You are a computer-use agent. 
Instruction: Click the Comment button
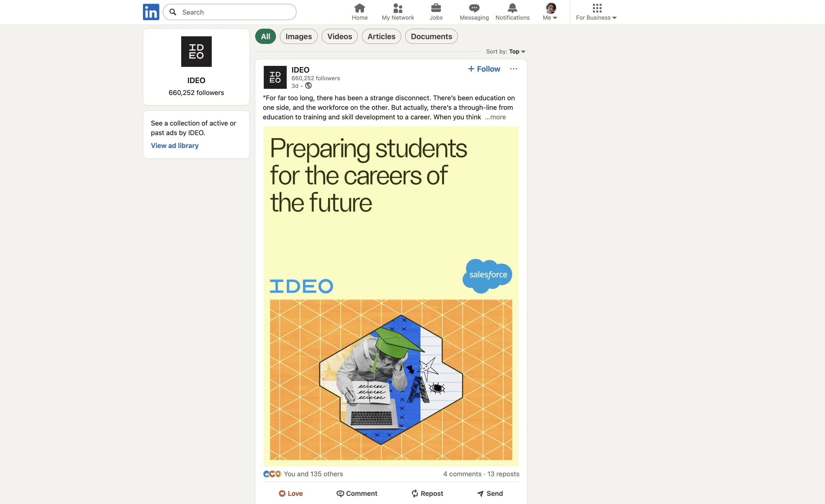(x=357, y=493)
